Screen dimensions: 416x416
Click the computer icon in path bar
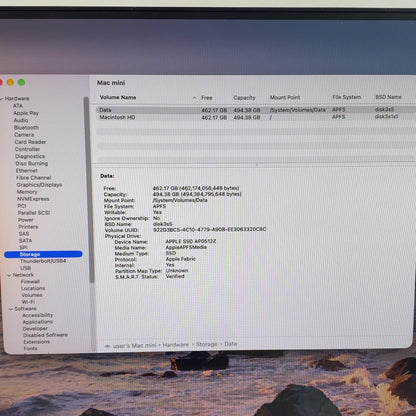[x=107, y=346]
